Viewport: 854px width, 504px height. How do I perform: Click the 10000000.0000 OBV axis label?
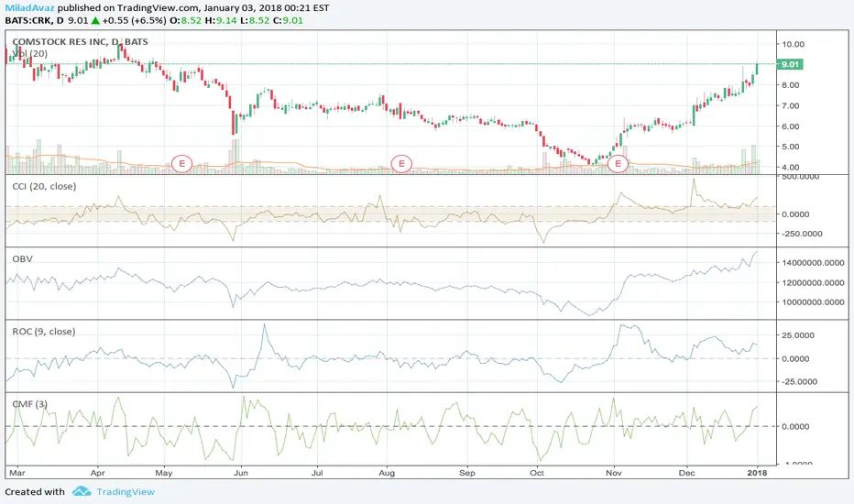[x=813, y=302]
